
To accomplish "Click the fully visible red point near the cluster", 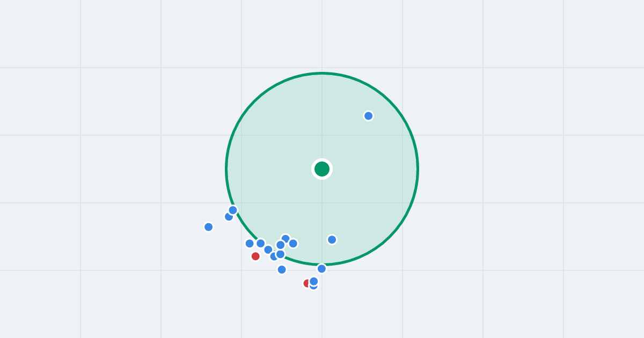I will [255, 256].
